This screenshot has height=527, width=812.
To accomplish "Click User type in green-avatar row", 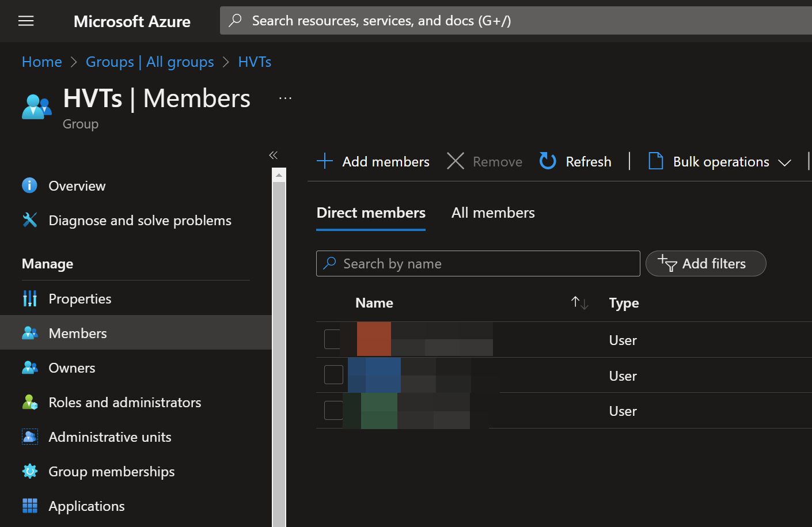I will pyautogui.click(x=623, y=411).
